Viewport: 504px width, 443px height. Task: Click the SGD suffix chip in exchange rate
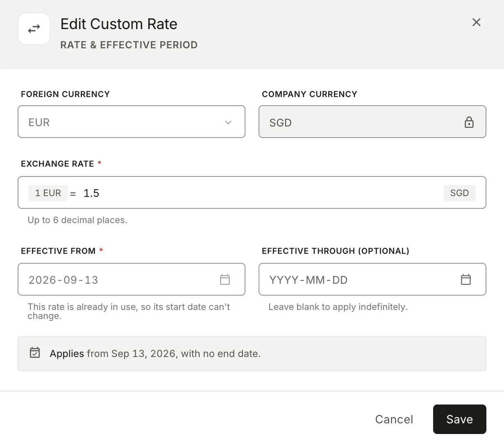point(459,193)
